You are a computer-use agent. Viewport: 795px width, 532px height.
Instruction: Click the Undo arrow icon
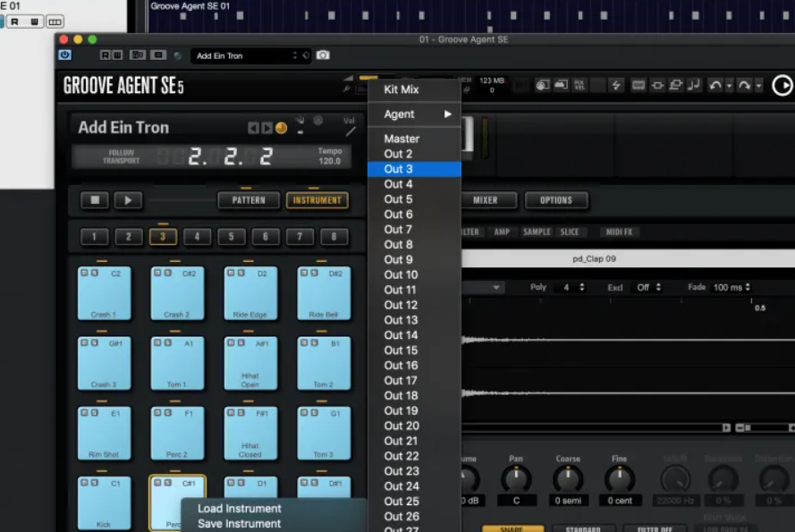click(x=715, y=85)
